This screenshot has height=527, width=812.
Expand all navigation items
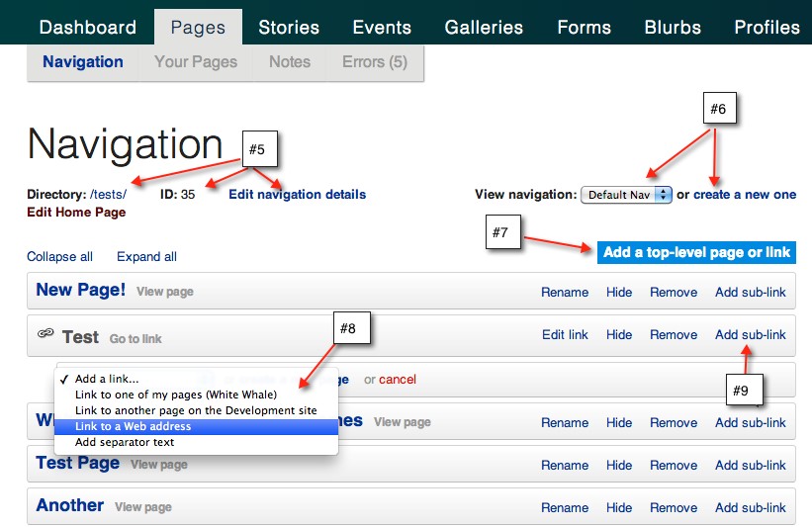[146, 257]
